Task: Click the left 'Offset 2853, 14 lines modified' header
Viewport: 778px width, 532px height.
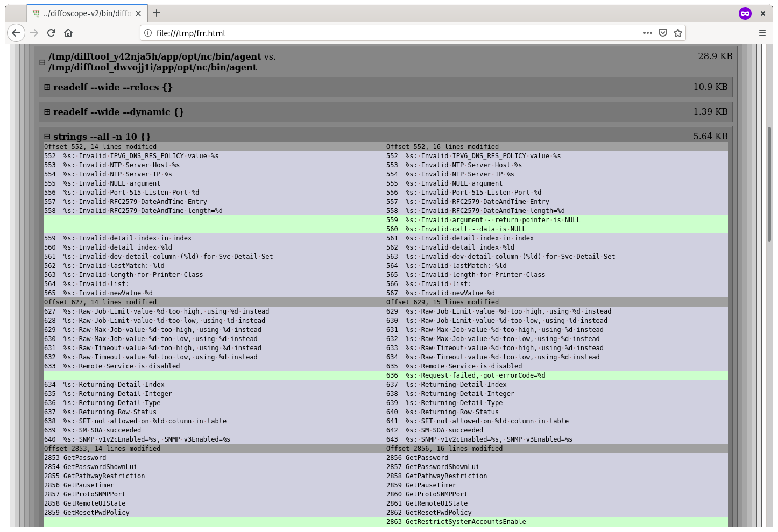Action: (102, 449)
